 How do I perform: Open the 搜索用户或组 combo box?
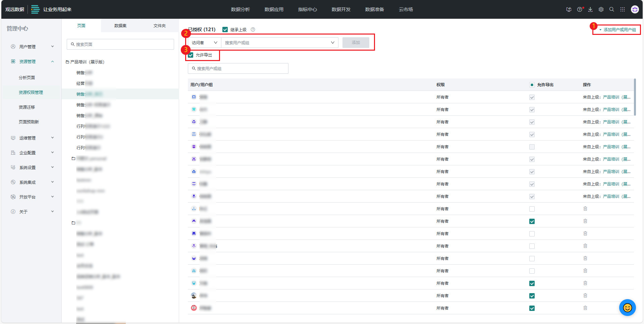point(279,43)
